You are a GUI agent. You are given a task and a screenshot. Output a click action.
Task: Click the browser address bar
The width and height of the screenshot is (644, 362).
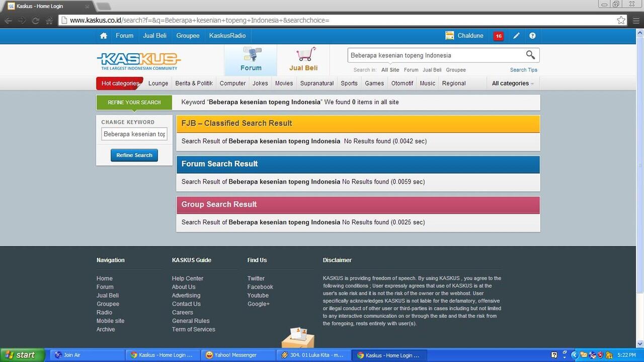click(342, 21)
